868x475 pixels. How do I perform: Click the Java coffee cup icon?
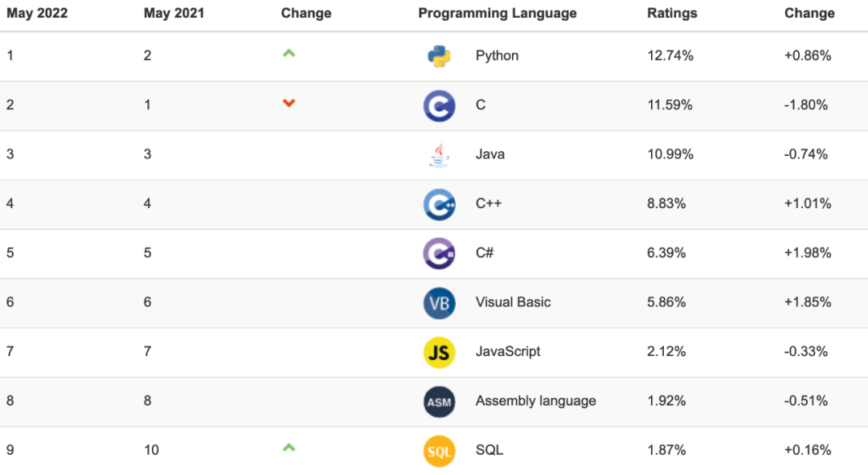(440, 155)
